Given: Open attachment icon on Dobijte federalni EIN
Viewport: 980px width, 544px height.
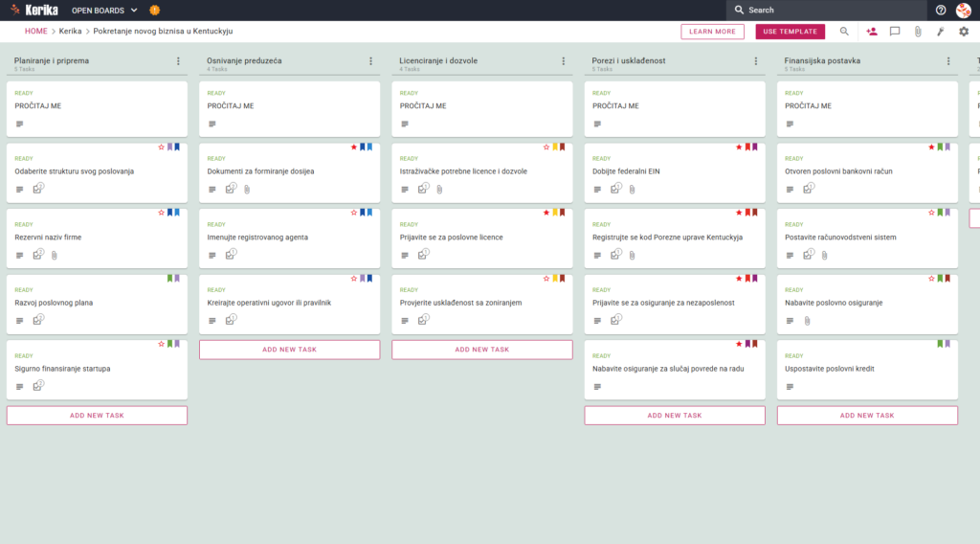Looking at the screenshot, I should click(x=632, y=190).
